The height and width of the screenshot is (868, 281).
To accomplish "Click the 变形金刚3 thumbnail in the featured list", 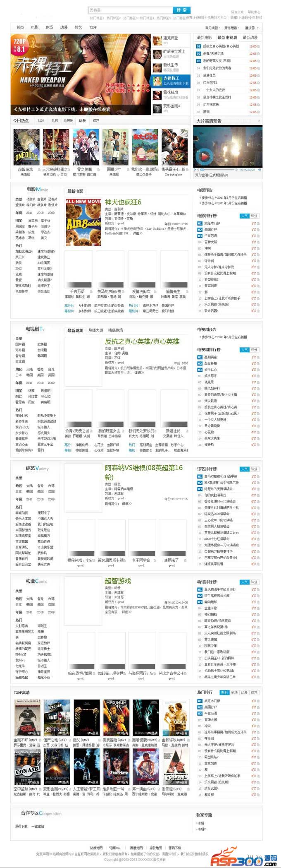I will click(x=157, y=108).
